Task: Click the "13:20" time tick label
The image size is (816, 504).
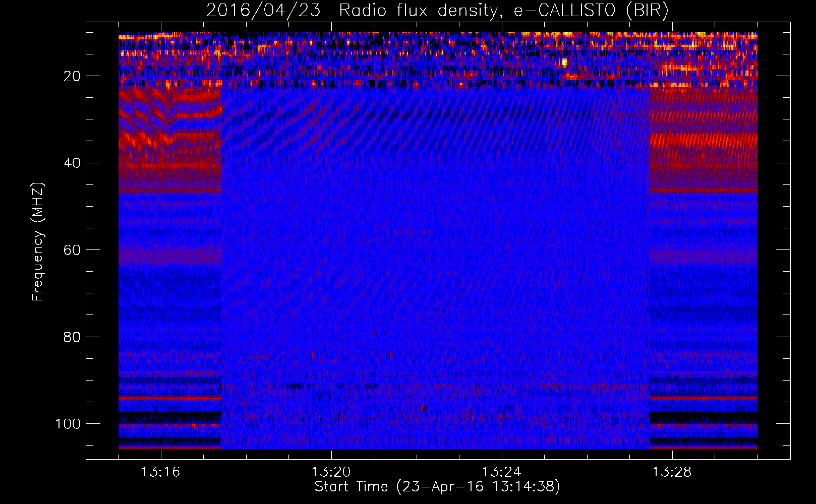Action: (x=331, y=472)
